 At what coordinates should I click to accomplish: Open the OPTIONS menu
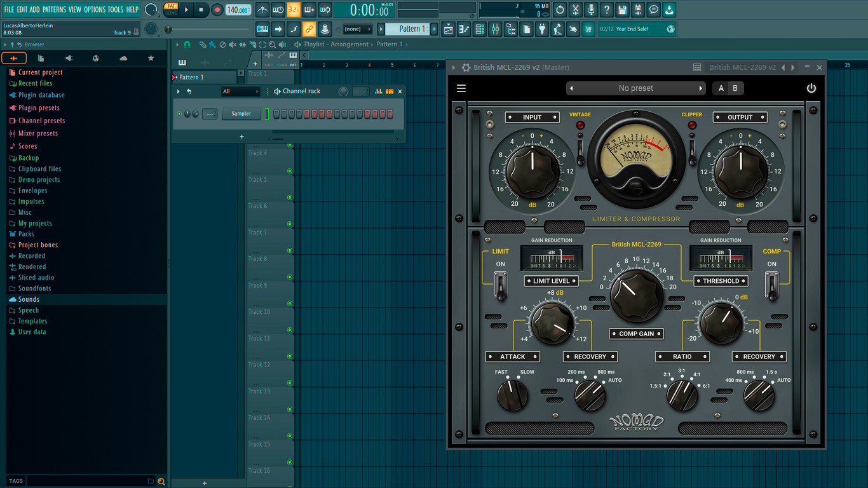tap(95, 10)
